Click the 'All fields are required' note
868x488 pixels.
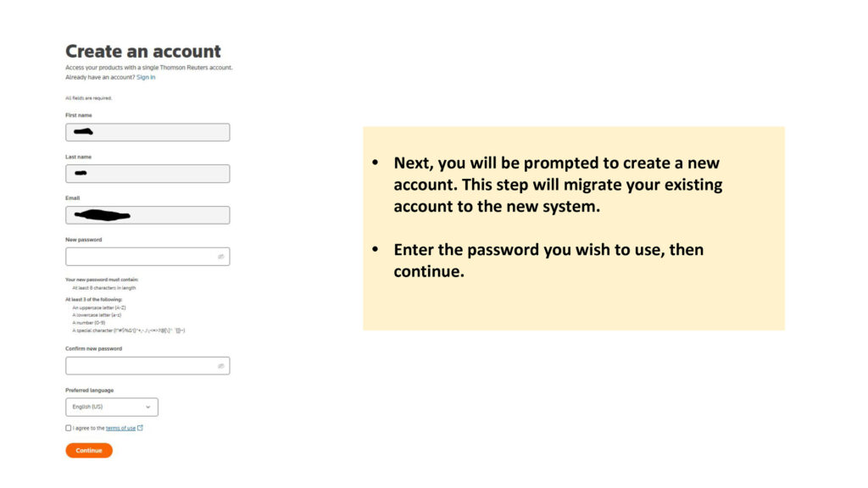[x=88, y=98]
